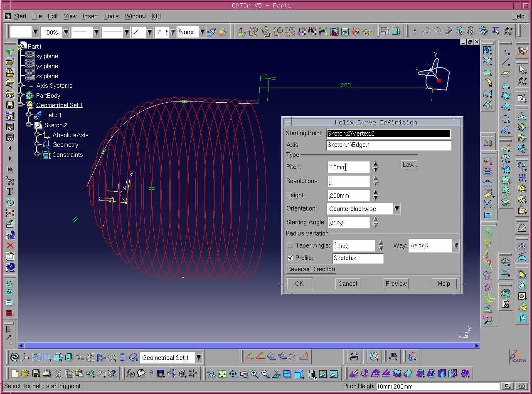Click the Painter brush icon in top toolbar
This screenshot has width=532, height=394.
(211, 32)
